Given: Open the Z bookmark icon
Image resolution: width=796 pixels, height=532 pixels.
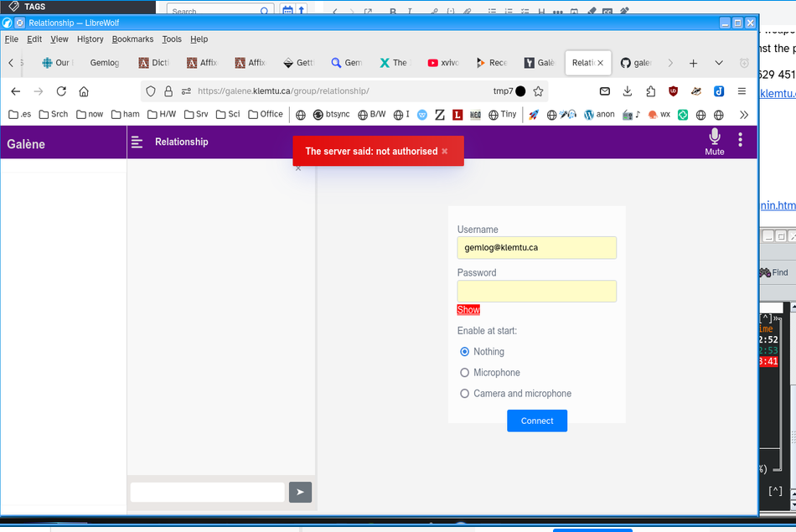Looking at the screenshot, I should (440, 115).
